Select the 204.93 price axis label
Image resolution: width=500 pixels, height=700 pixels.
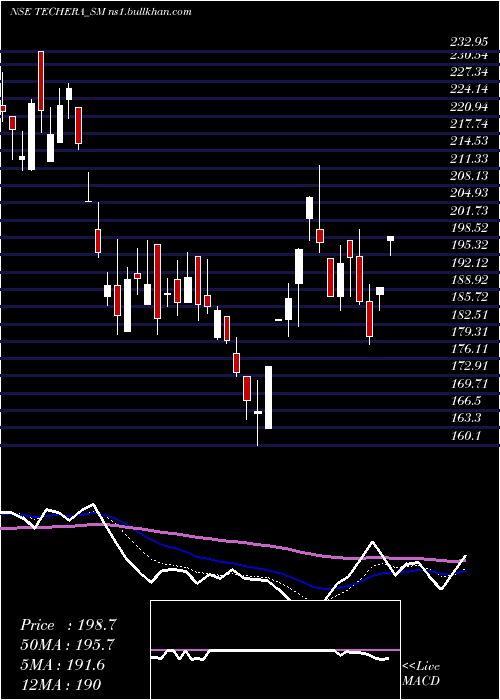(469, 193)
